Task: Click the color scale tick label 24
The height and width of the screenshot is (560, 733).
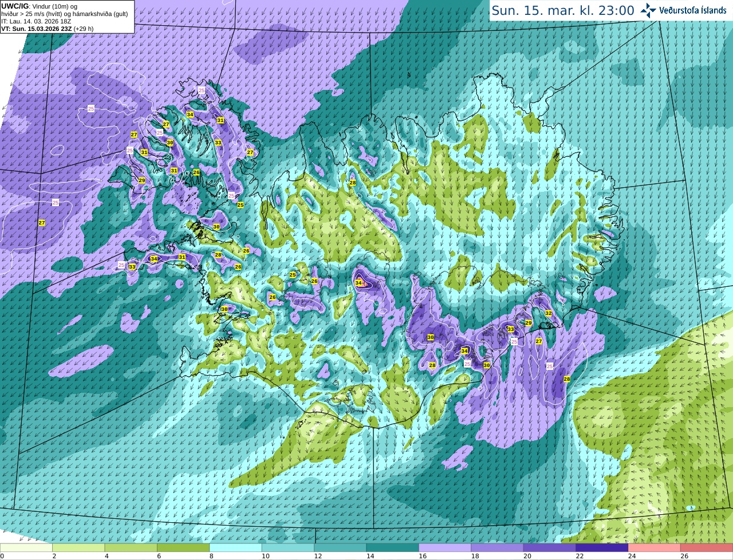Action: click(x=632, y=556)
